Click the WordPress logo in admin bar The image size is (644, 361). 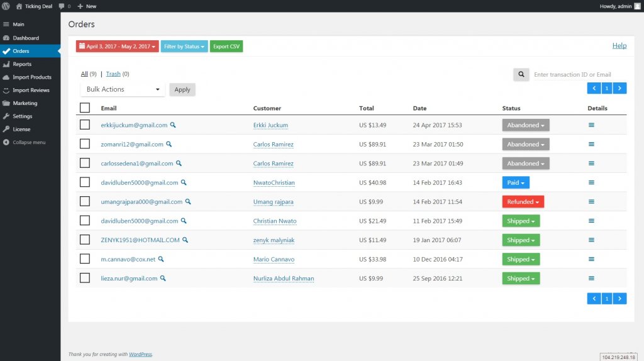click(6, 6)
